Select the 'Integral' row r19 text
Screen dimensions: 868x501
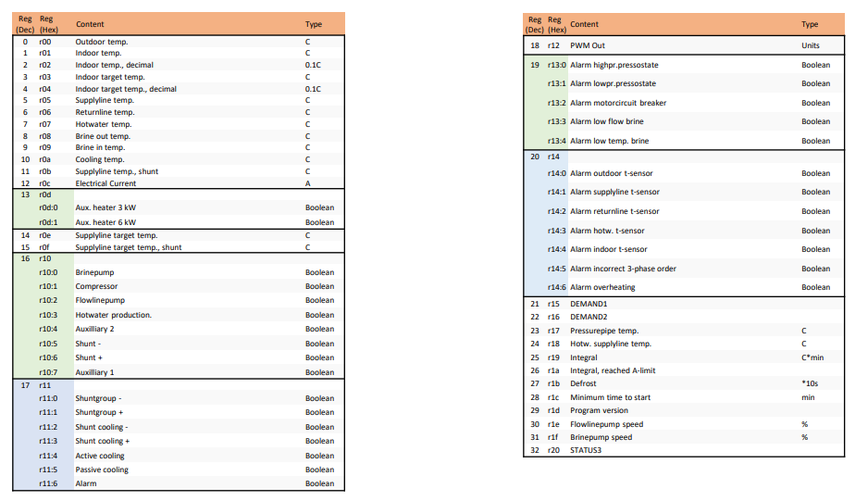tap(584, 358)
